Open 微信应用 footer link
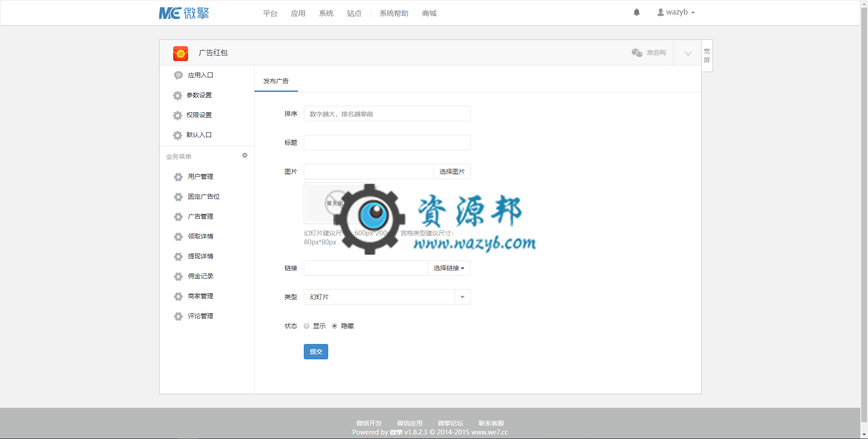The image size is (868, 439). [x=410, y=423]
